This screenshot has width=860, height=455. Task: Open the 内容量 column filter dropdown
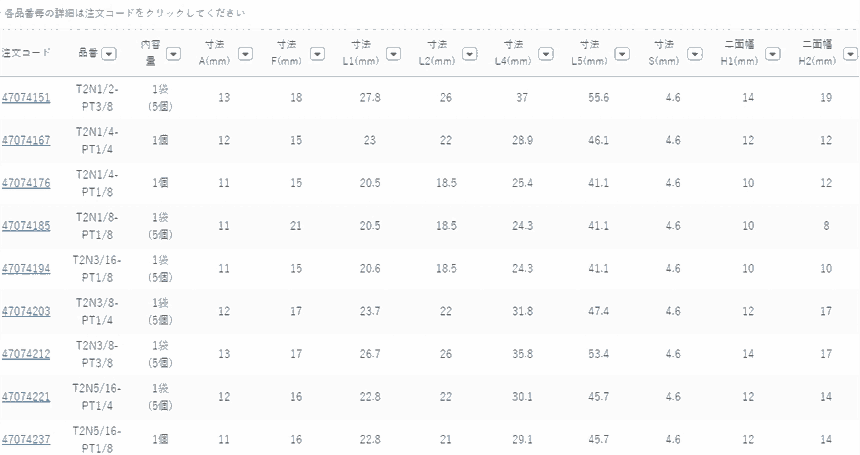[x=170, y=53]
